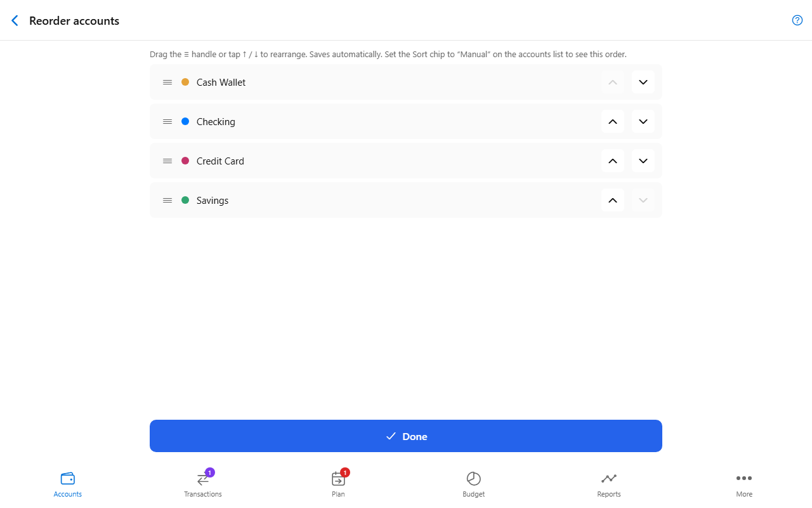Screen dimensions: 812x508
Task: Click the magenta dot beside Credit Card
Action: point(185,161)
